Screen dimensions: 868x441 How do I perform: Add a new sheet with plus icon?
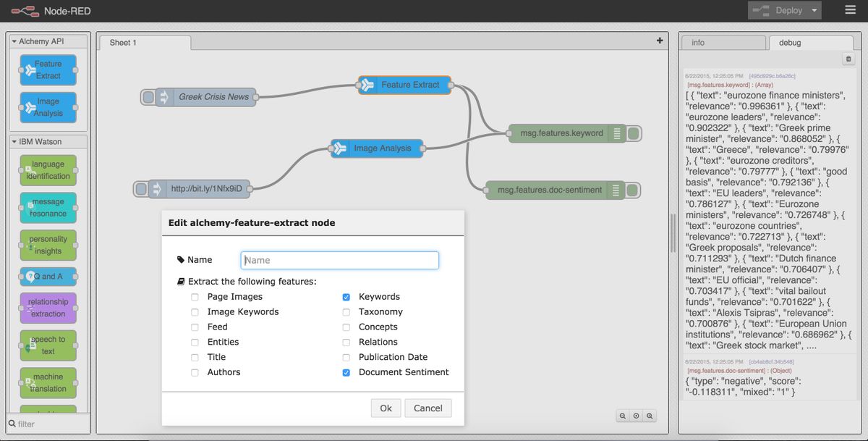(660, 41)
